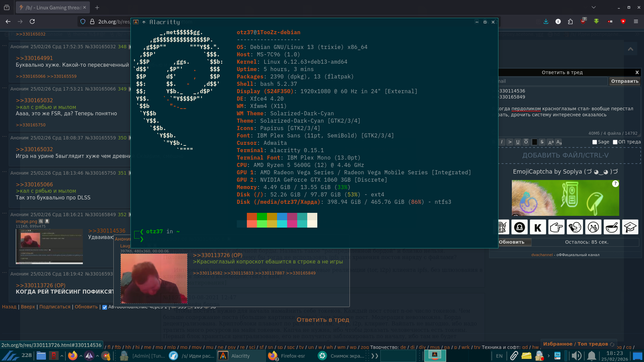Select the graduation cap captcha emoji
The width and height of the screenshot is (644, 362).
630,227
